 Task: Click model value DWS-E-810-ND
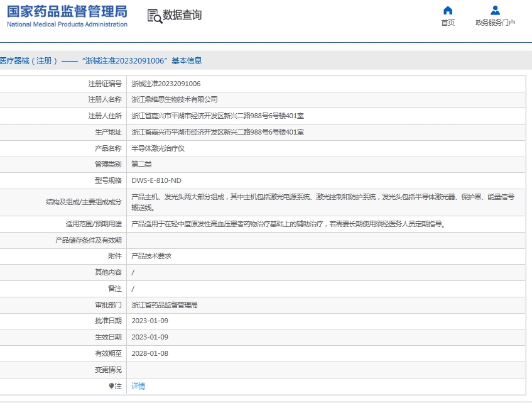click(x=156, y=180)
